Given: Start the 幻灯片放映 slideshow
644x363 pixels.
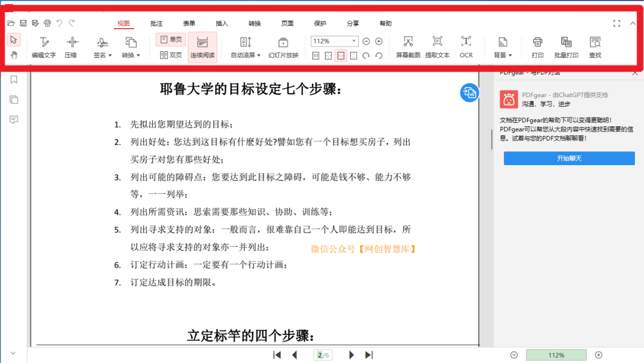Looking at the screenshot, I should click(283, 47).
